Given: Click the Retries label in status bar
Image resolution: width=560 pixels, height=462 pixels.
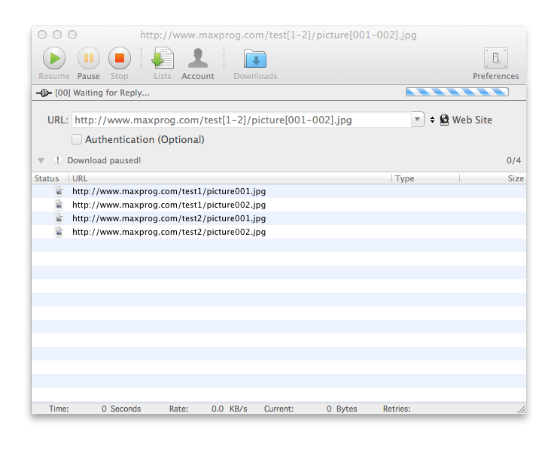Looking at the screenshot, I should [396, 409].
